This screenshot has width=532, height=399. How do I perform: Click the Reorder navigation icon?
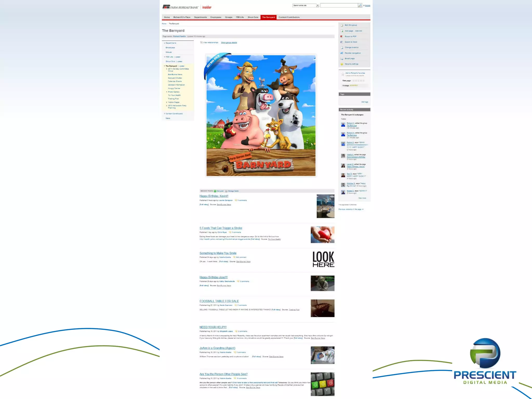click(x=342, y=53)
